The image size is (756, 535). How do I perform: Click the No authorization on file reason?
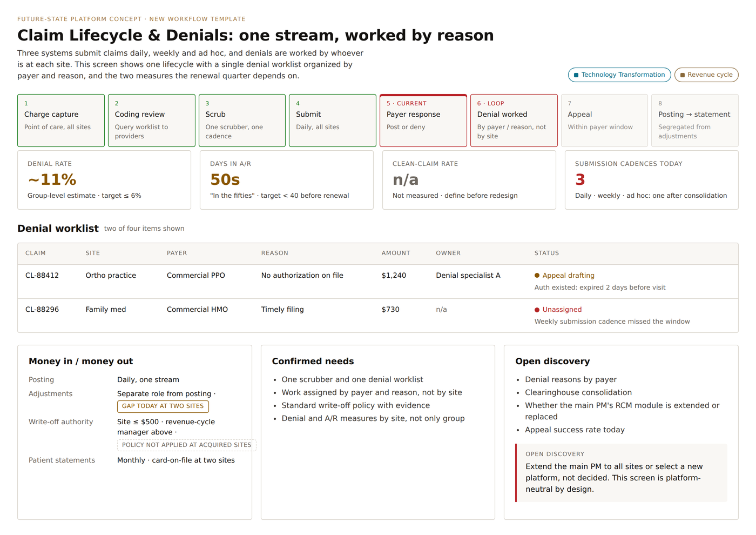pyautogui.click(x=302, y=276)
